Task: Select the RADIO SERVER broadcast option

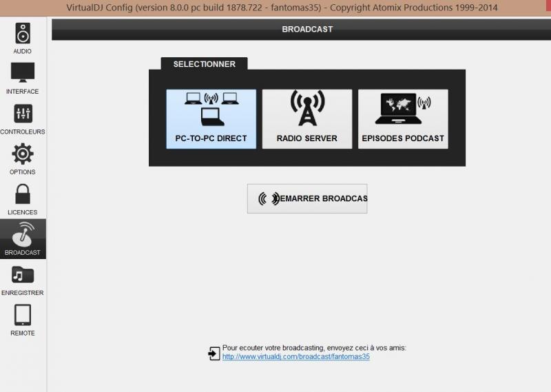Action: (x=307, y=118)
